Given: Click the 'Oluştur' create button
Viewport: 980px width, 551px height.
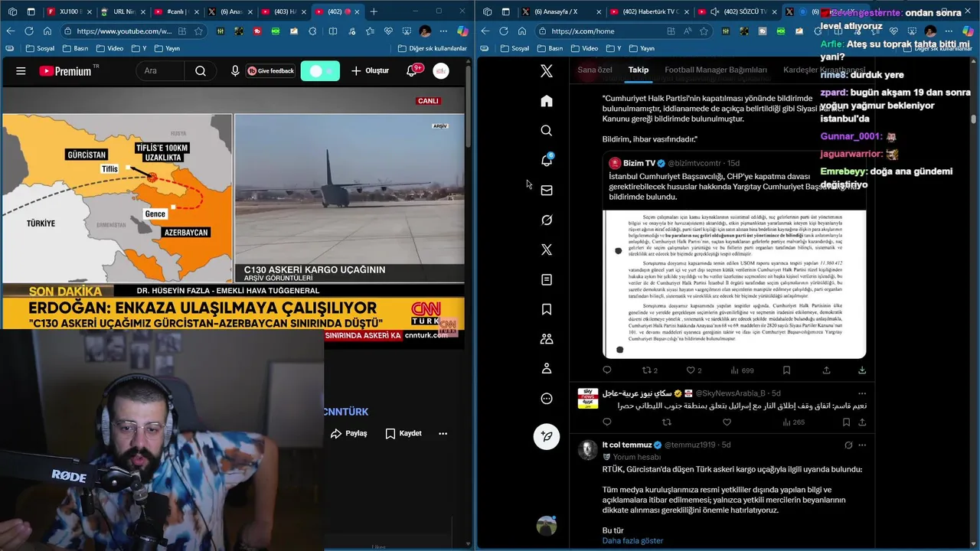Looking at the screenshot, I should (370, 71).
